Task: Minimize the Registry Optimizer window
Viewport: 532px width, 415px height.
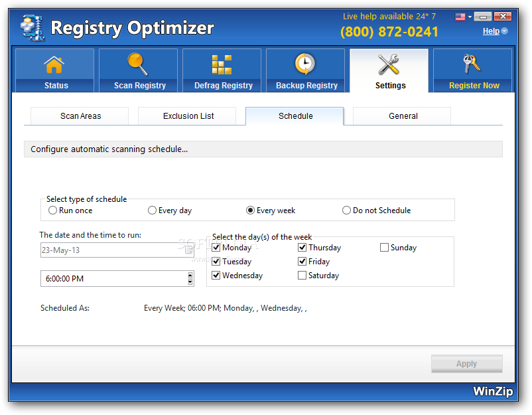Action: tap(483, 17)
